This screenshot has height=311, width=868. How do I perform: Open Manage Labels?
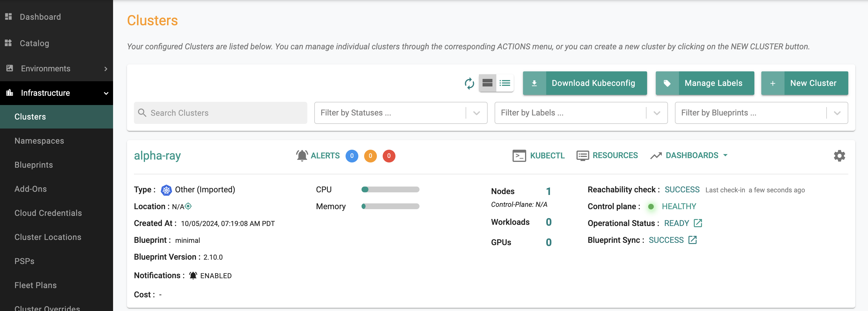click(x=704, y=83)
